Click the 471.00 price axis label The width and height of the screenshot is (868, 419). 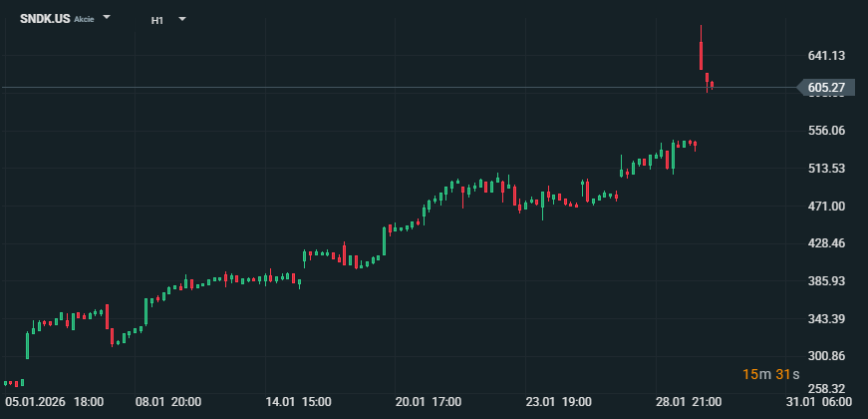(826, 206)
